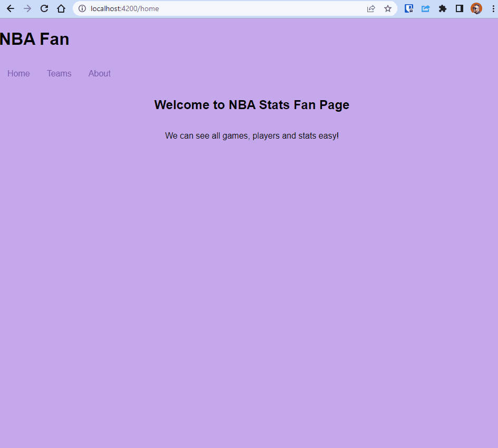
Task: Reload the page with the refresh icon
Action: click(44, 8)
